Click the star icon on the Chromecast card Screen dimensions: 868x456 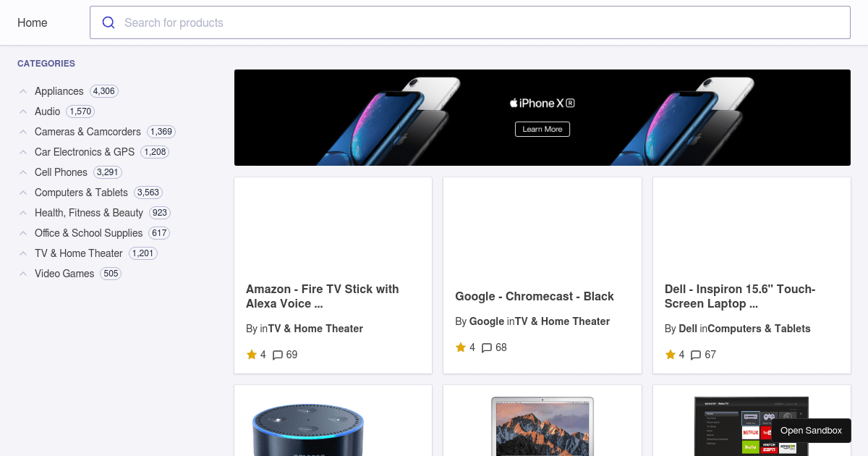[460, 347]
